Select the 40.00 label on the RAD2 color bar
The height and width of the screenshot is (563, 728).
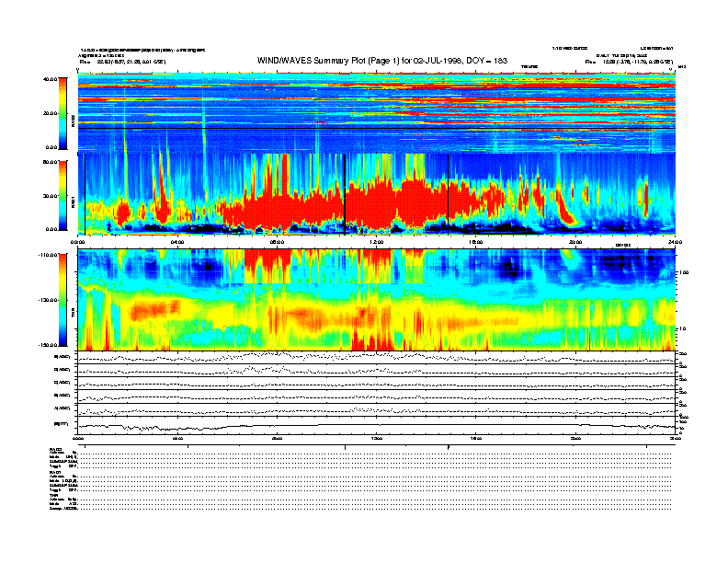pos(50,79)
